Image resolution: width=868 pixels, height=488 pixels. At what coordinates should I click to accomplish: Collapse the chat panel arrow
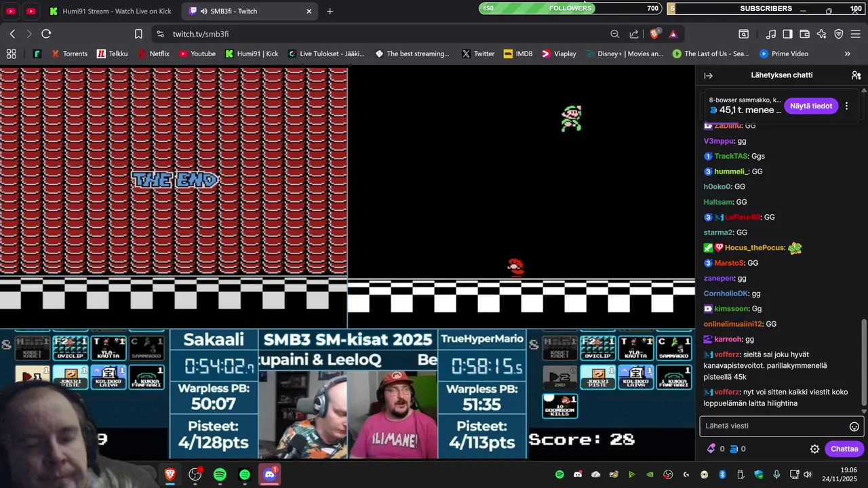tap(708, 75)
